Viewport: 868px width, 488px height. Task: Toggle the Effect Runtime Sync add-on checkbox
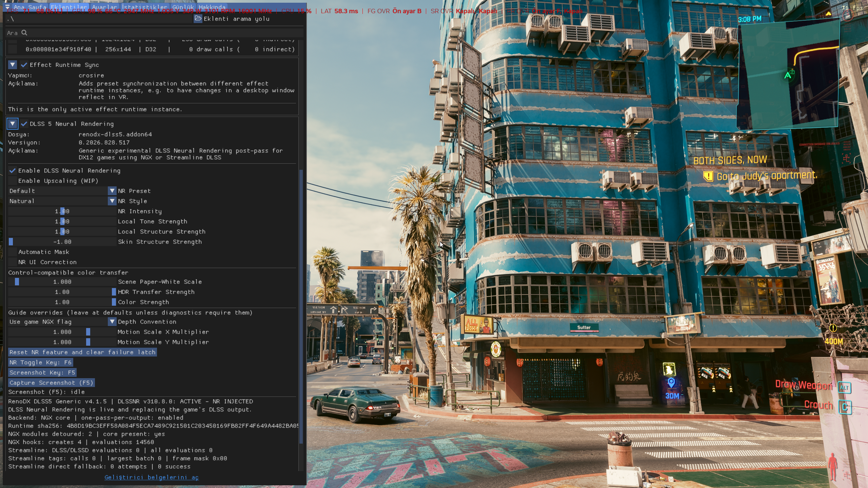(24, 65)
